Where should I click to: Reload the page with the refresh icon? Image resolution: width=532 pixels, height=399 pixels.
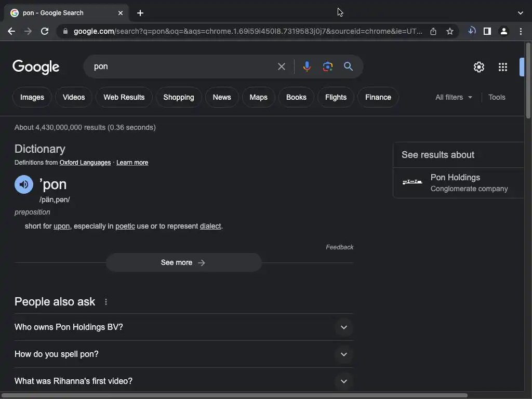(x=45, y=31)
